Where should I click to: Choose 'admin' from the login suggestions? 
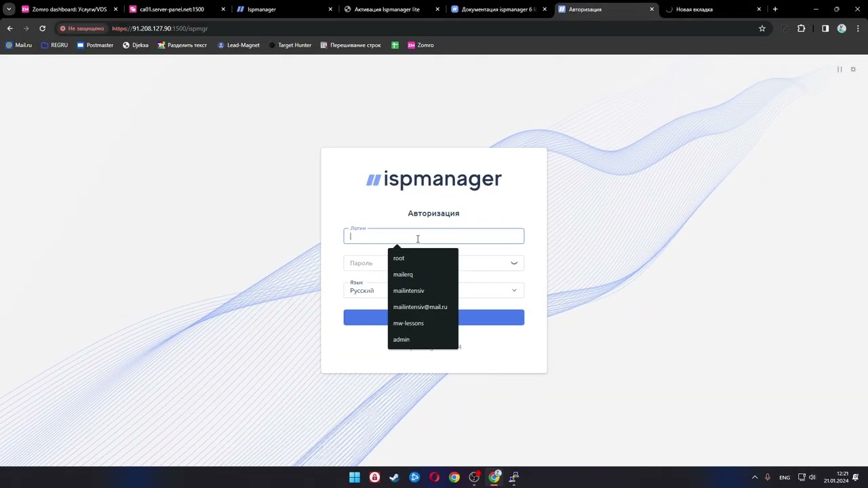click(423, 340)
